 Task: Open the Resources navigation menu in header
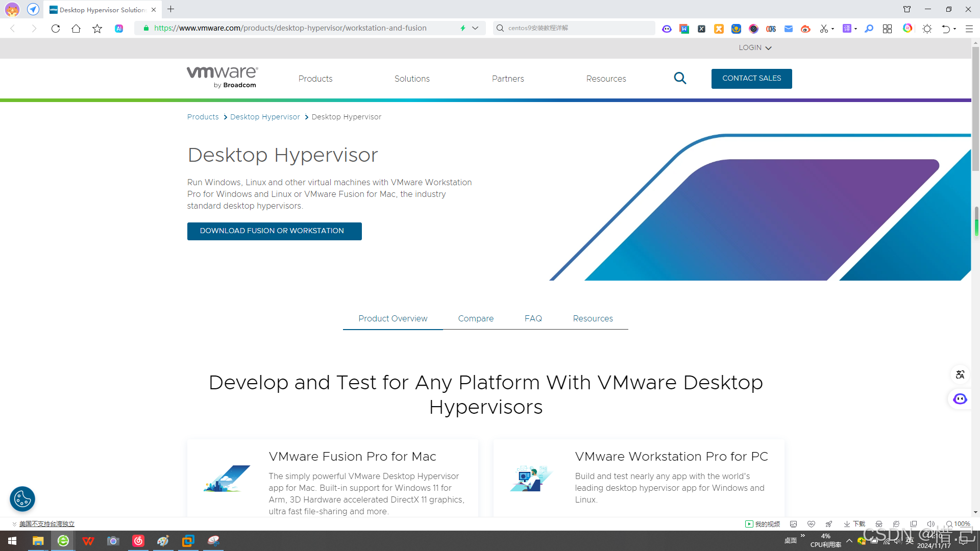pyautogui.click(x=606, y=79)
